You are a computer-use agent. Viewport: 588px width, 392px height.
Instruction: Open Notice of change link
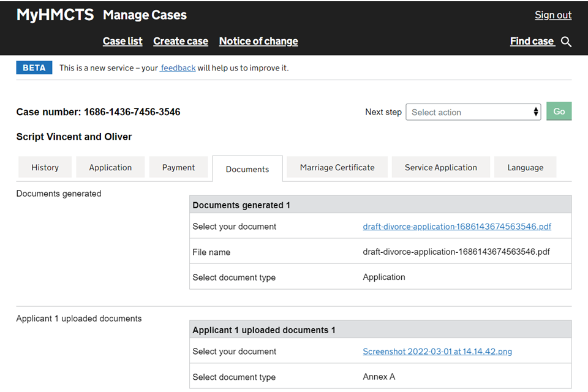pos(258,41)
